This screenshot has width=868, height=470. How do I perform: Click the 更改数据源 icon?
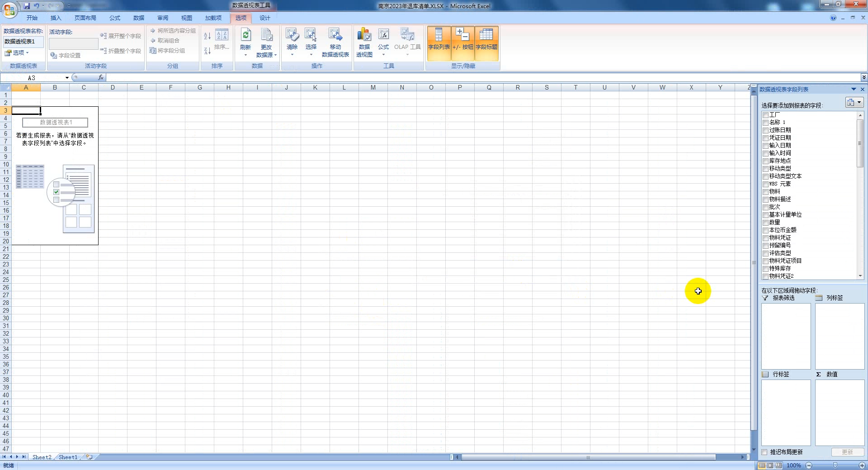pos(266,35)
